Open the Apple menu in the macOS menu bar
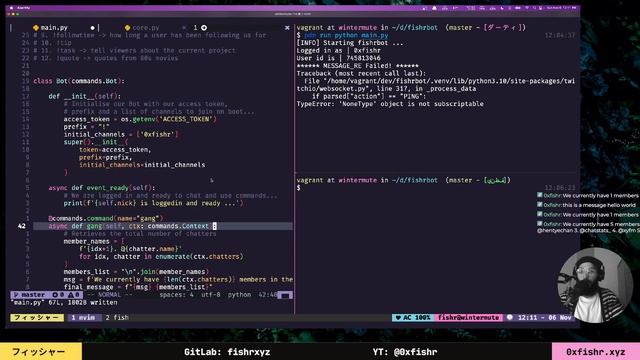Viewport: 640px width, 360px height. click(x=11, y=8)
